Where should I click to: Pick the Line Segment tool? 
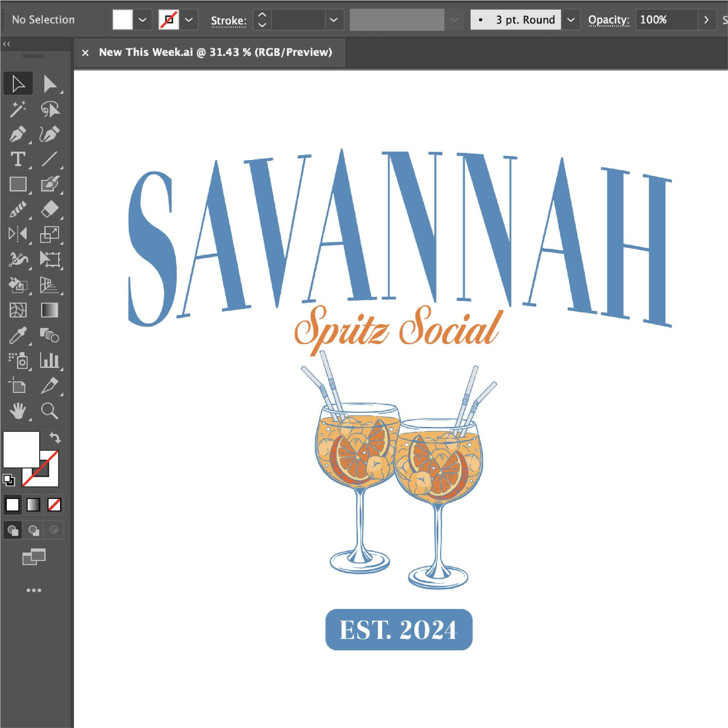50,159
